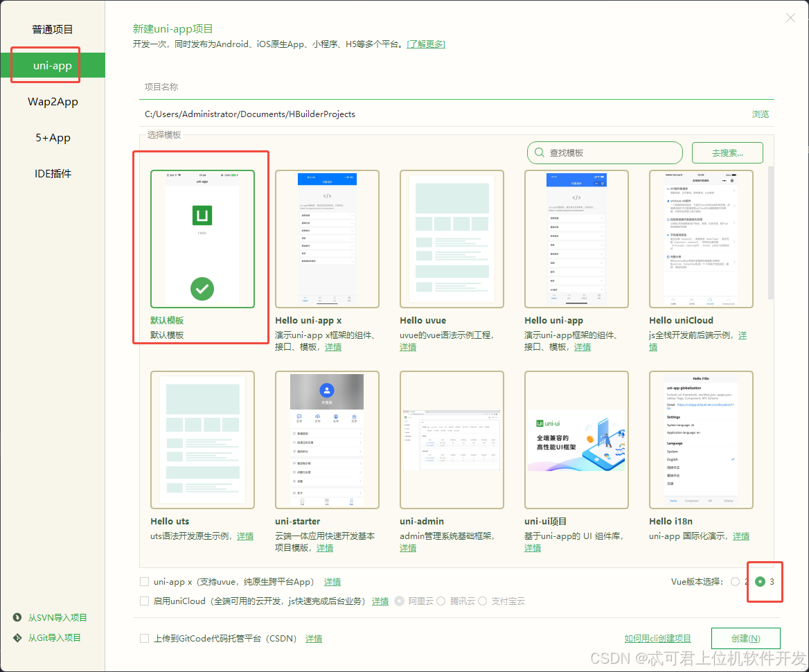
Task: Open the 了解更多 link
Action: tap(426, 44)
